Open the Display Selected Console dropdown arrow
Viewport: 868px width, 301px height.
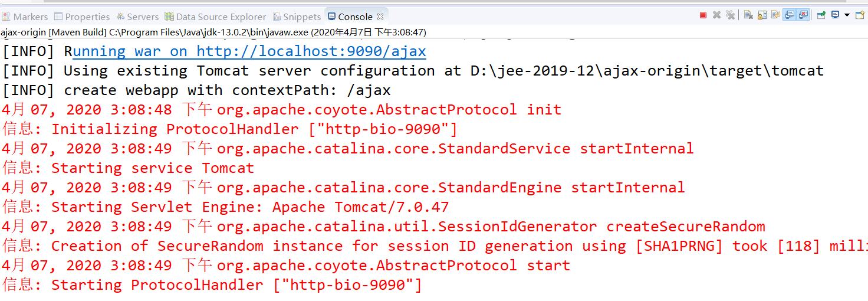[x=847, y=15]
